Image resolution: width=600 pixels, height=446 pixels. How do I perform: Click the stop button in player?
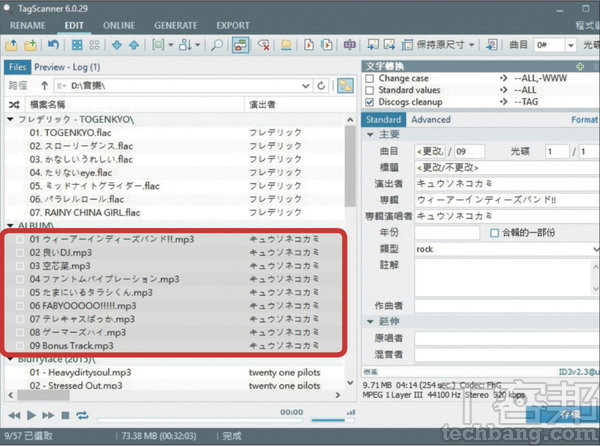point(65,415)
